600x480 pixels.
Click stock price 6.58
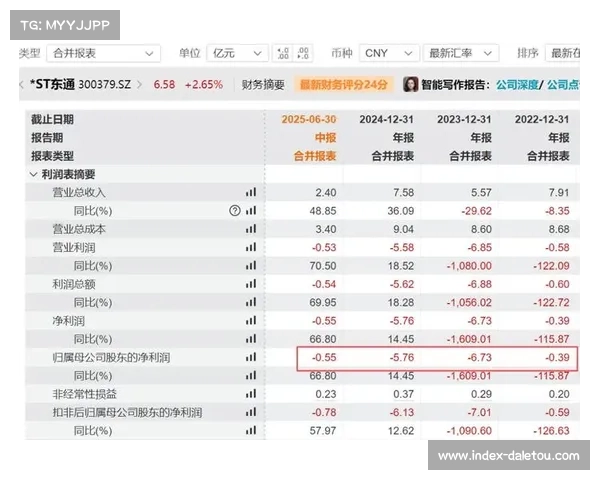[164, 85]
